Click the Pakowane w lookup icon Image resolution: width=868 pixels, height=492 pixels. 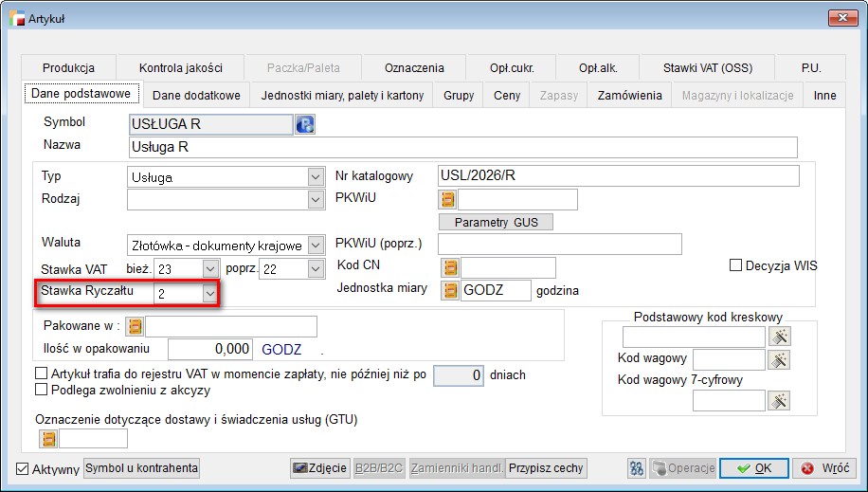[x=135, y=327]
